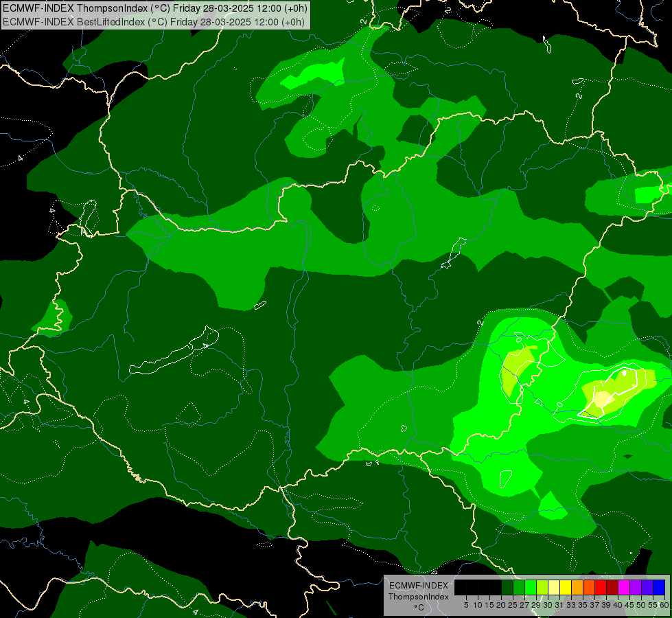Click the legend scale value '10'

click(478, 605)
